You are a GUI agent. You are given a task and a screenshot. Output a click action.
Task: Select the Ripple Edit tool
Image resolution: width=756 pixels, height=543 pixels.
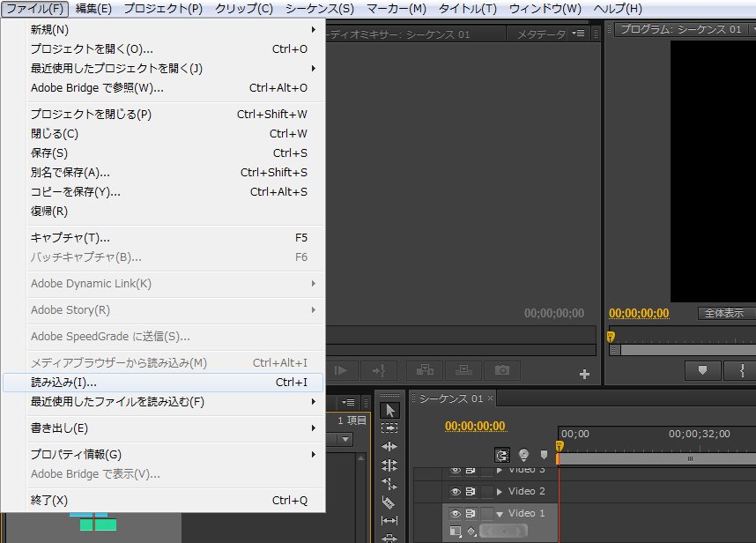(389, 447)
